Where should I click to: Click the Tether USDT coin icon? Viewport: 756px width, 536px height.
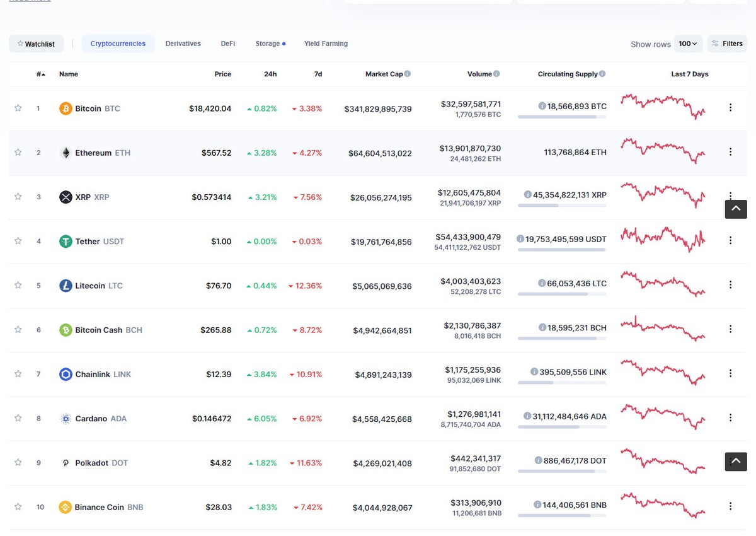[66, 241]
